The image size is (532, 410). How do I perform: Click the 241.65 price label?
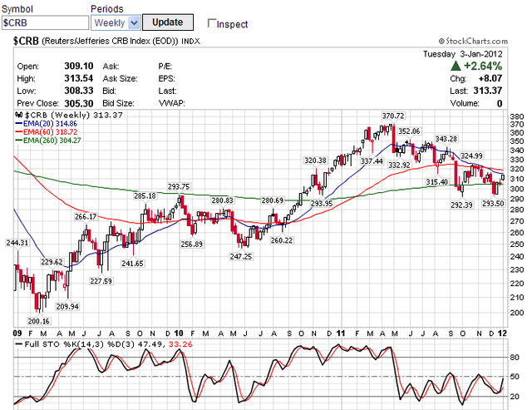click(x=133, y=263)
